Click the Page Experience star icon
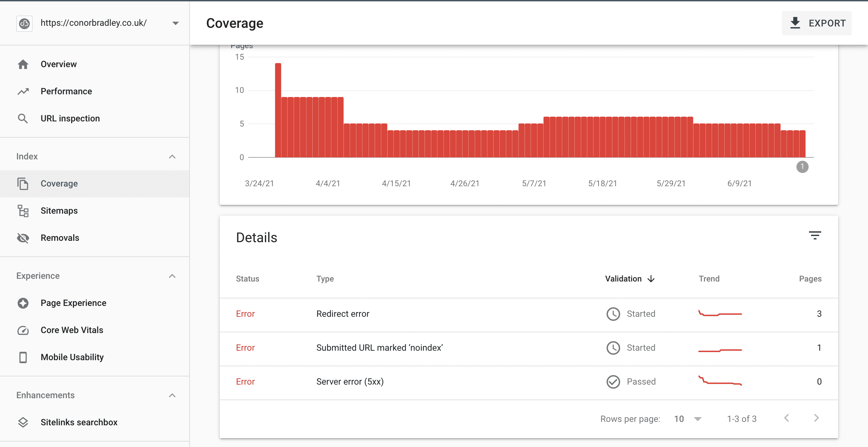 (x=23, y=303)
